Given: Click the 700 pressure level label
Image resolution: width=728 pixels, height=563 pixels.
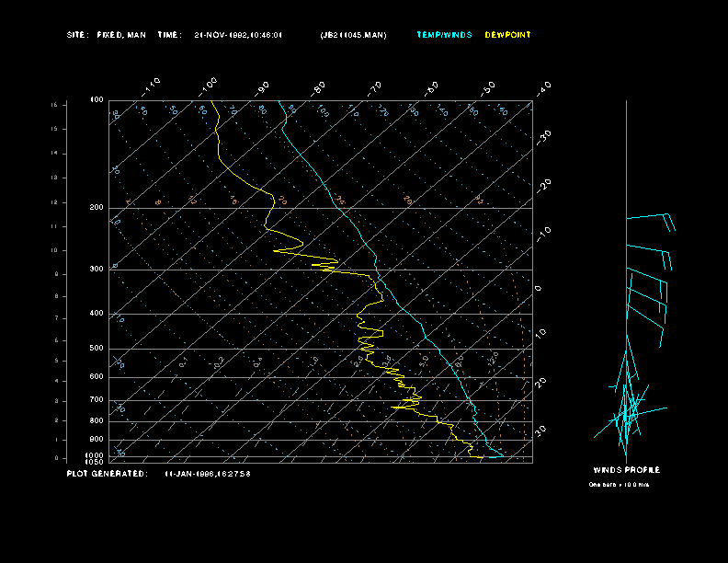Looking at the screenshot, I should (97, 400).
